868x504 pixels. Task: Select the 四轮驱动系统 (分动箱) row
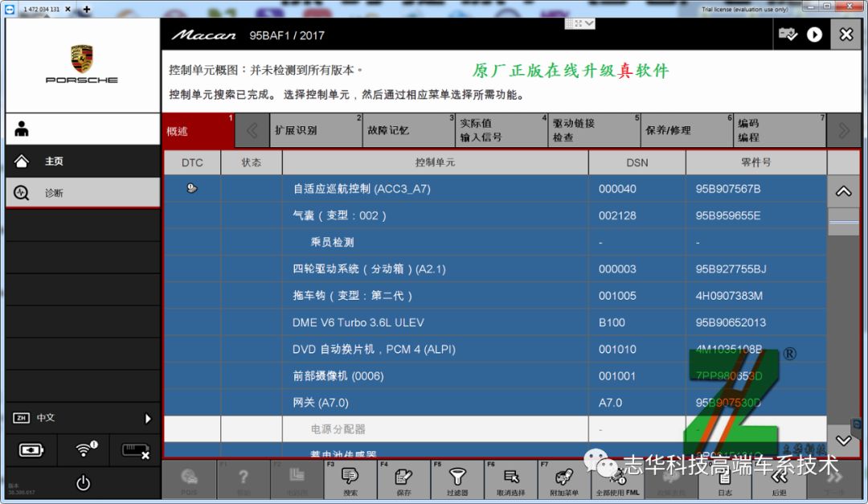(x=495, y=269)
